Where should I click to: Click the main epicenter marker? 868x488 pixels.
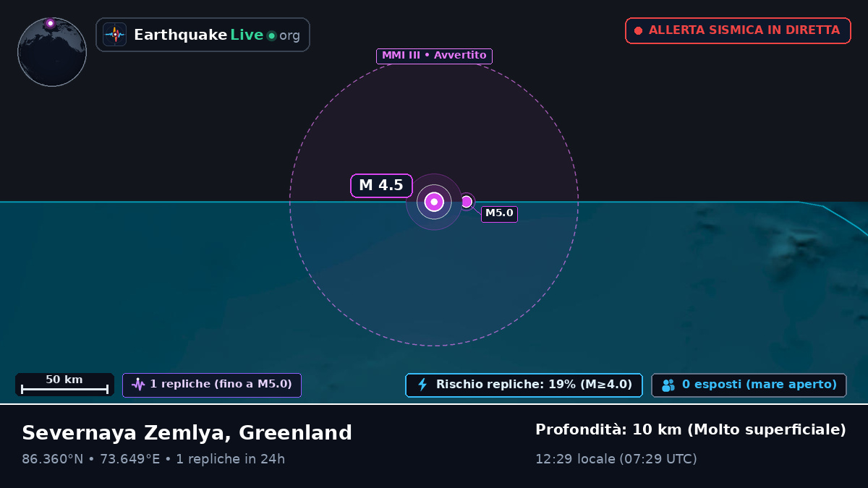tap(434, 202)
